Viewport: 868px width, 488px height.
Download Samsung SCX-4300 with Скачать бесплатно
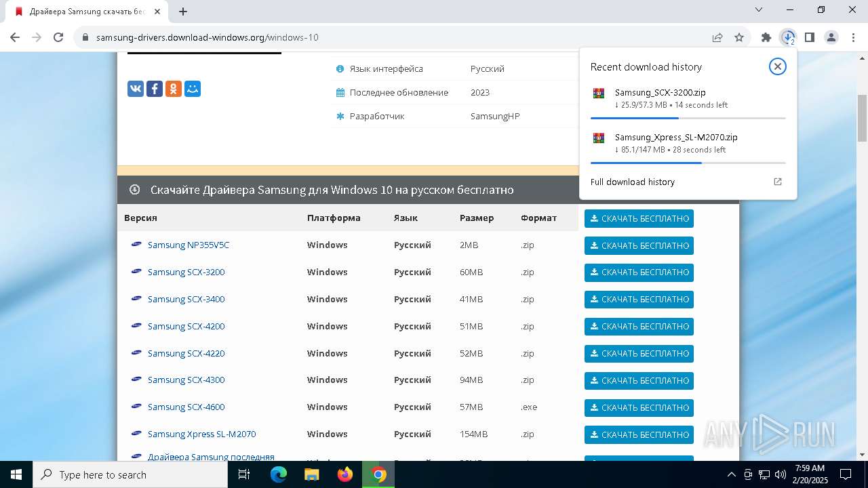[x=639, y=381]
